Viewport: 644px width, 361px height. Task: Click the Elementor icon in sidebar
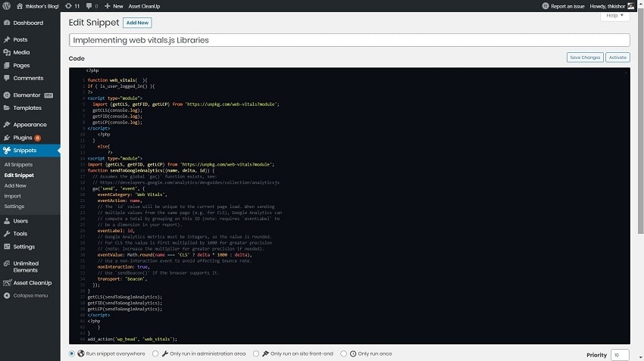pos(7,95)
